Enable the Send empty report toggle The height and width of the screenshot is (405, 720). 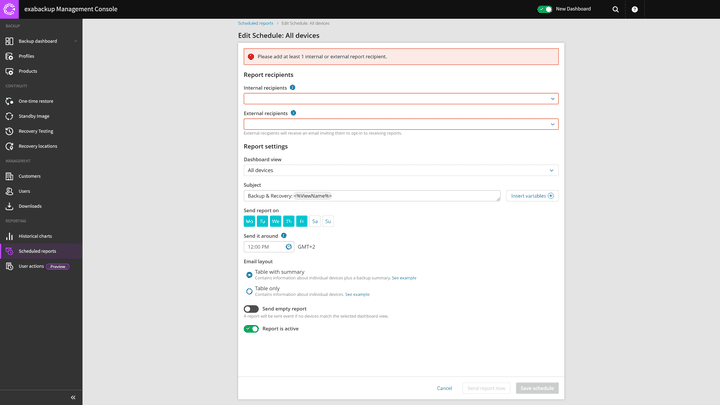click(251, 309)
